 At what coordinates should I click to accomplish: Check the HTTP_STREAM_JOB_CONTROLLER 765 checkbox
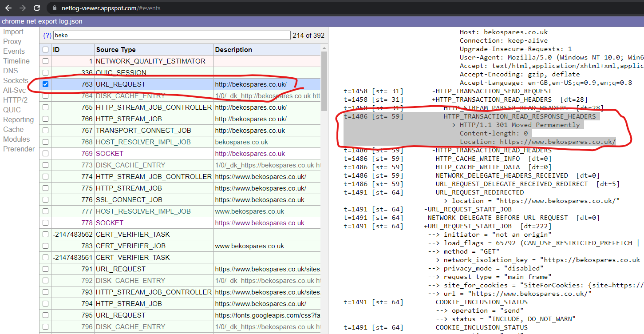pos(45,107)
